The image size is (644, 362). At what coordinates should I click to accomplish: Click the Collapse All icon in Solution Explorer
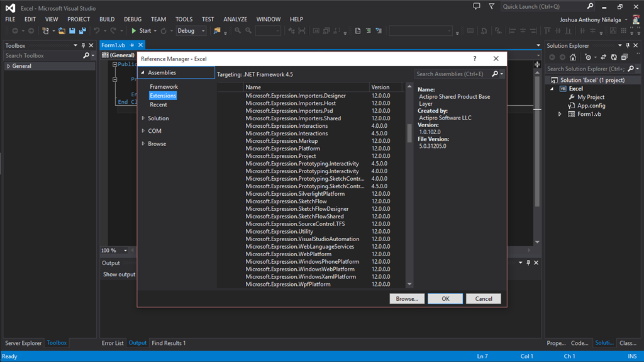click(x=625, y=57)
